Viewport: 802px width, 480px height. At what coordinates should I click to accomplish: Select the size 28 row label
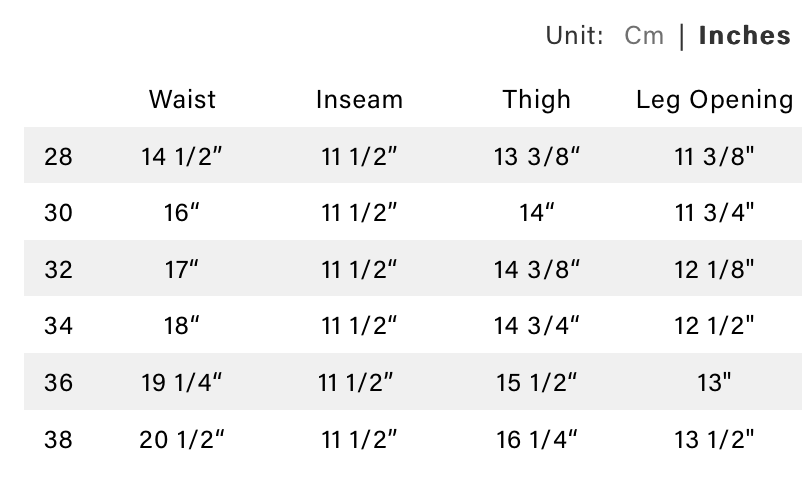(59, 156)
